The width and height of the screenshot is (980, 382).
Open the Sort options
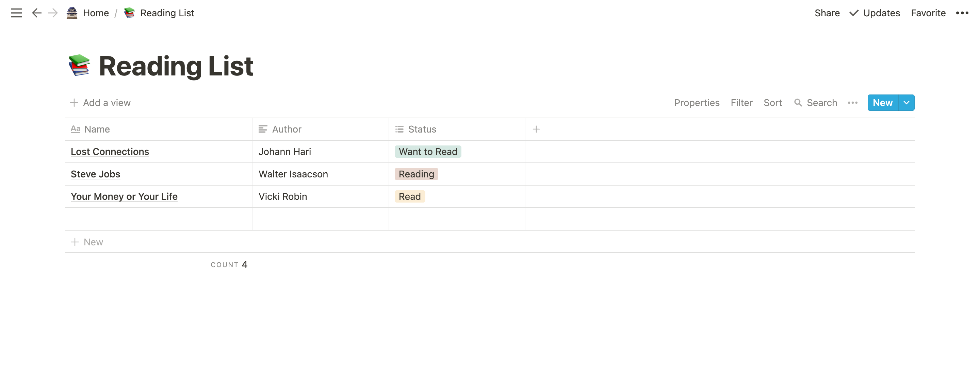point(773,103)
